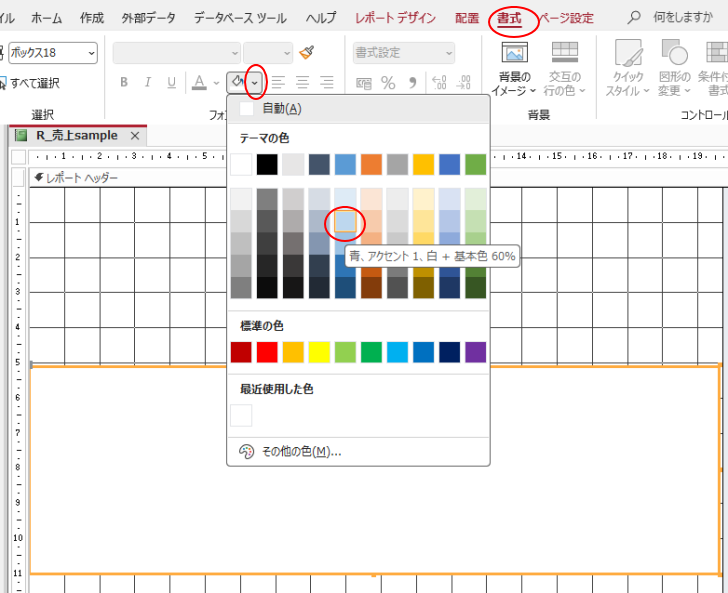Open the font color dropdown arrow
Image resolution: width=728 pixels, height=593 pixels.
216,83
